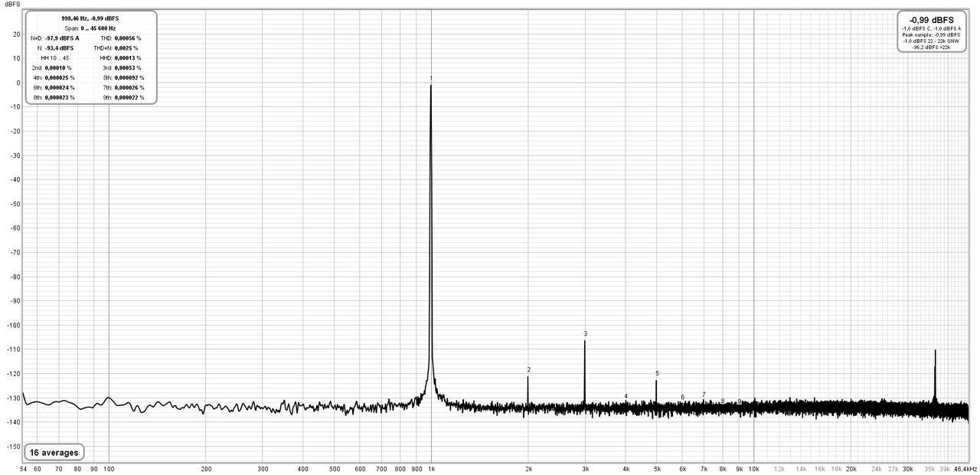The image size is (980, 475).
Task: Click the fundamental marker '1' above the peak
Action: (431, 78)
